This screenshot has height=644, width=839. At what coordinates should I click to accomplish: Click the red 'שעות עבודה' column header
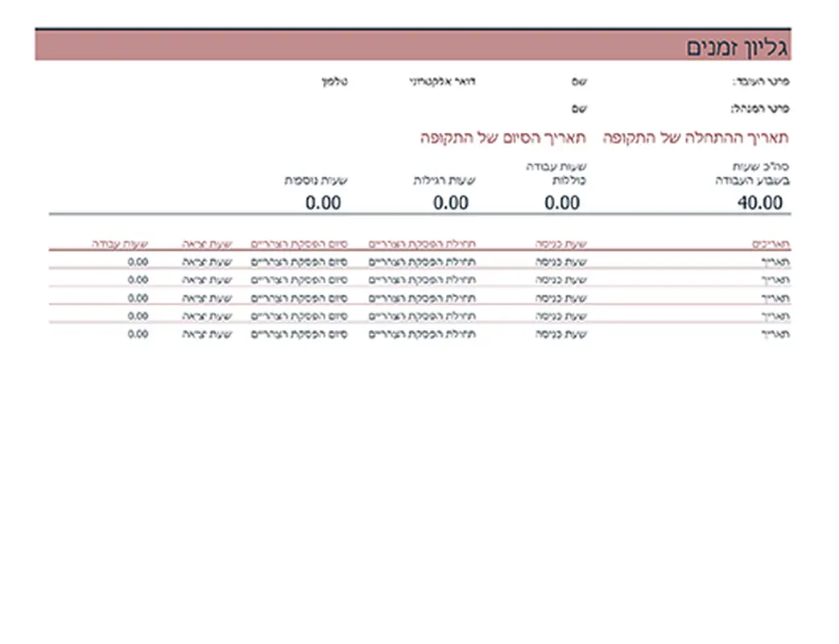(x=120, y=244)
